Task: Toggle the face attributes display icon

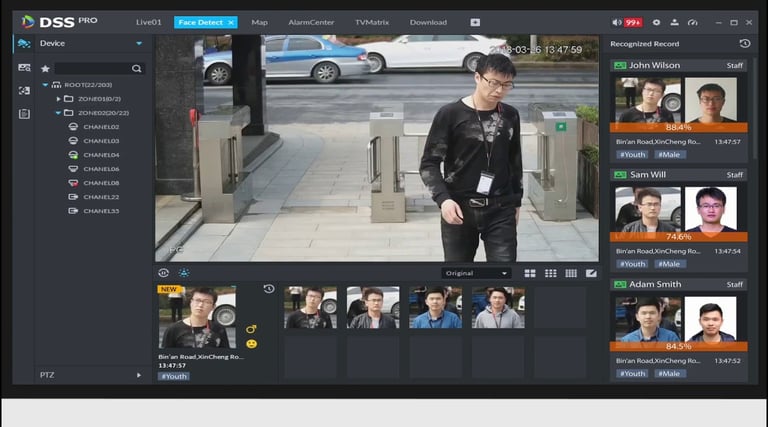Action: (184, 273)
